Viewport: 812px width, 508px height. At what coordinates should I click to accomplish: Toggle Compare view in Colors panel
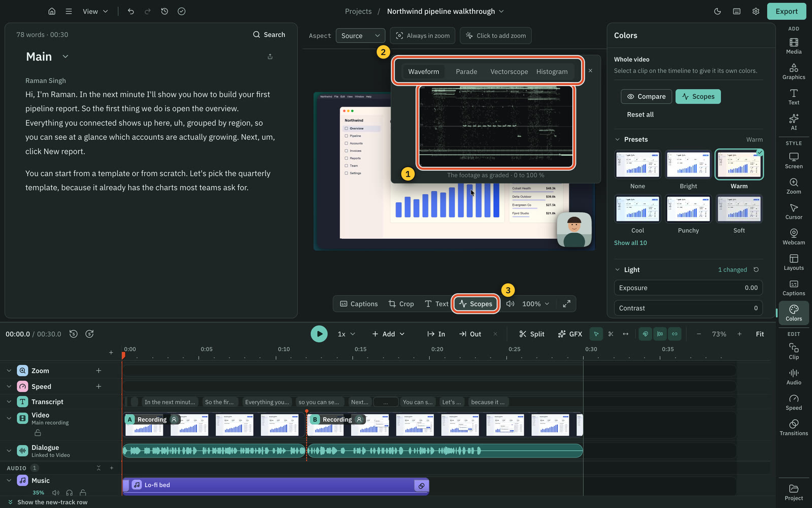point(646,97)
